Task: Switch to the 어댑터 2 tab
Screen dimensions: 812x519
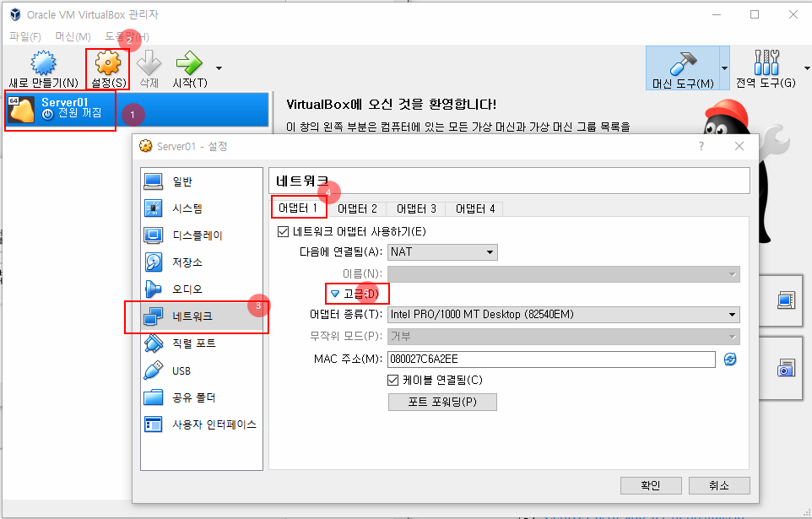Action: coord(357,208)
